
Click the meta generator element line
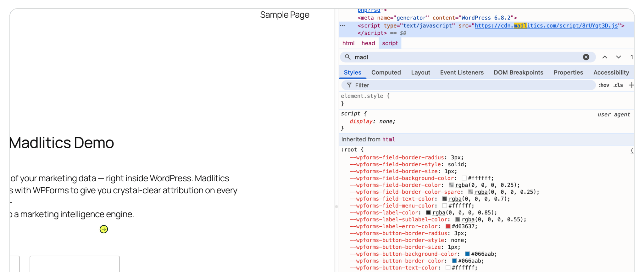(437, 18)
